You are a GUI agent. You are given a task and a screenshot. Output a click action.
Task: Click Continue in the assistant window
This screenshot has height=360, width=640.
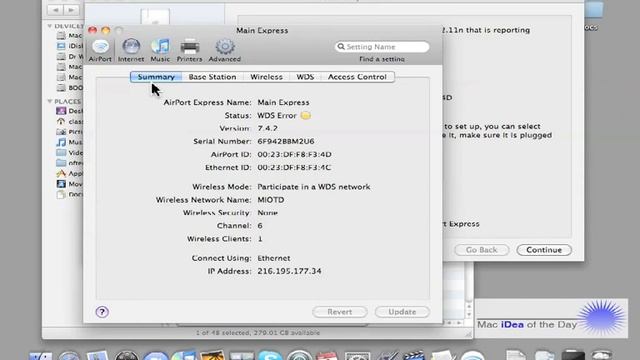544,250
